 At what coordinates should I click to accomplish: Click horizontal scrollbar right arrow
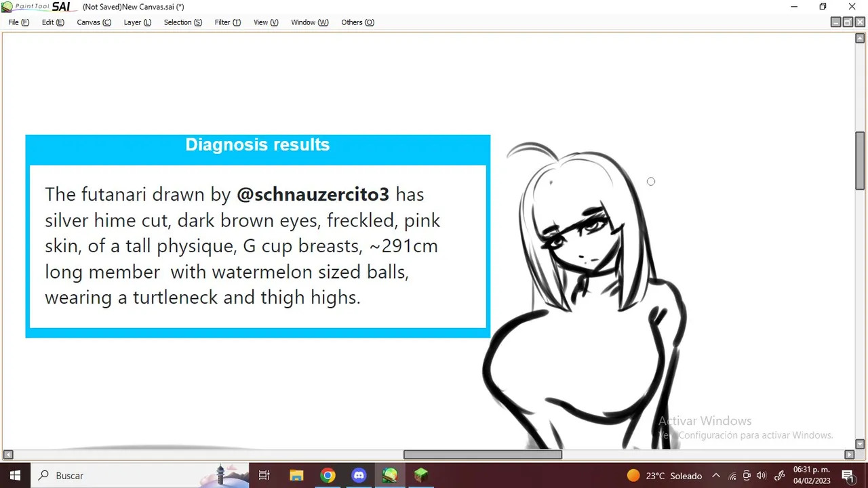point(849,454)
